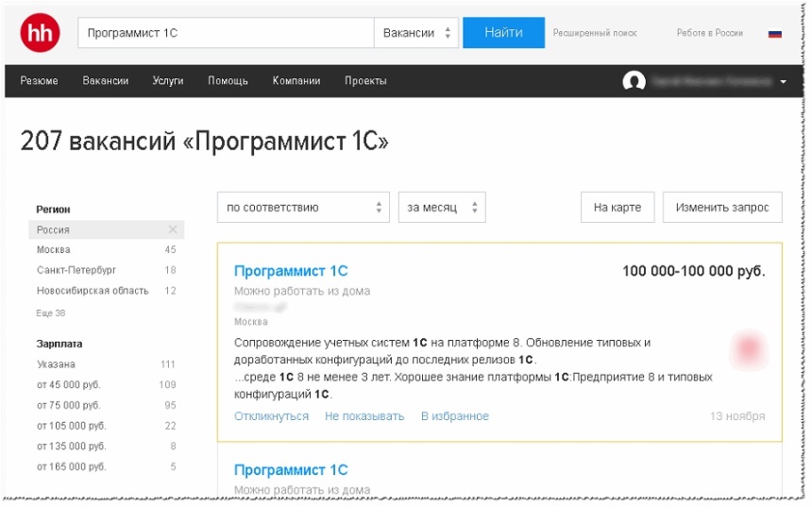Expand the по соответствию sort dropdown
Viewport: 812px width, 507px height.
point(303,208)
